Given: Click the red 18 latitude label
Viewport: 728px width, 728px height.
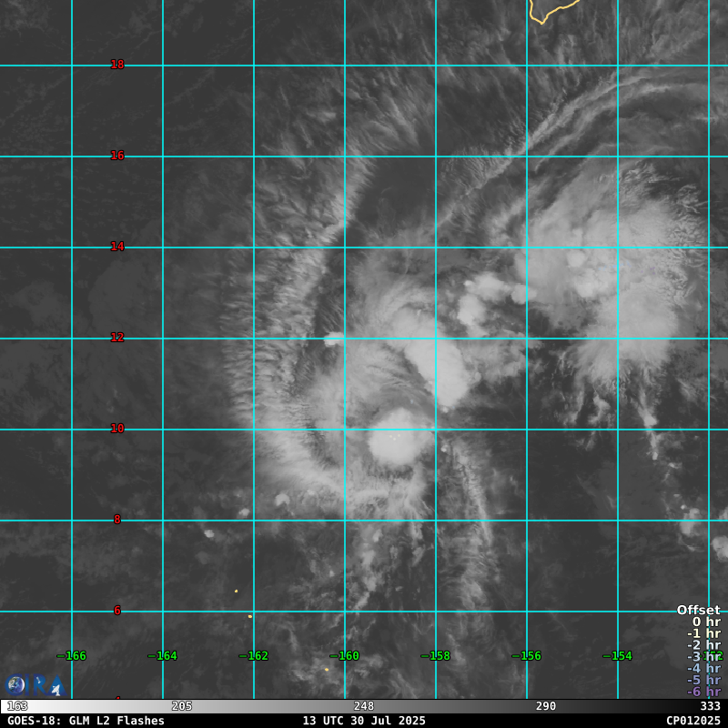Looking at the screenshot, I should [x=117, y=65].
